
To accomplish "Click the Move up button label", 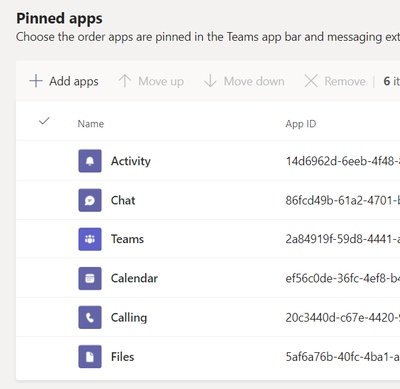I will click(161, 81).
